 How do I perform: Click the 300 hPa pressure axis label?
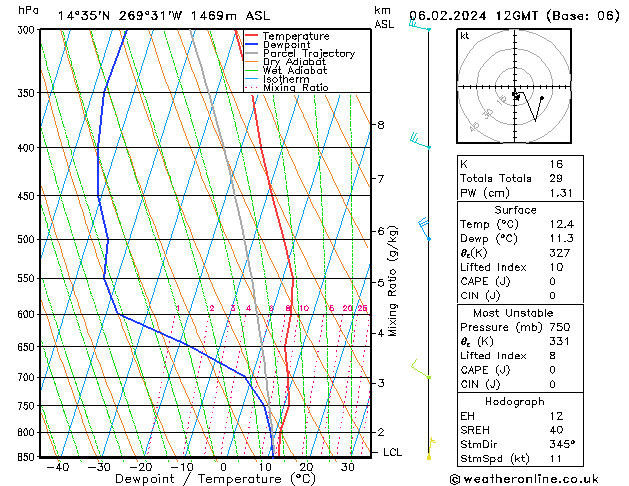(26, 30)
